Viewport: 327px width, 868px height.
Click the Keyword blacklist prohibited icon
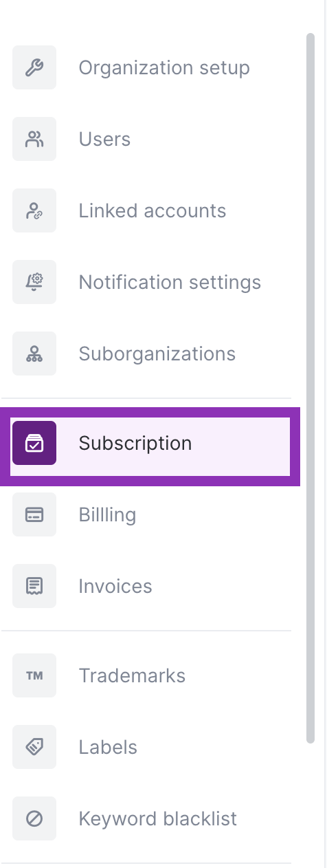coord(34,818)
